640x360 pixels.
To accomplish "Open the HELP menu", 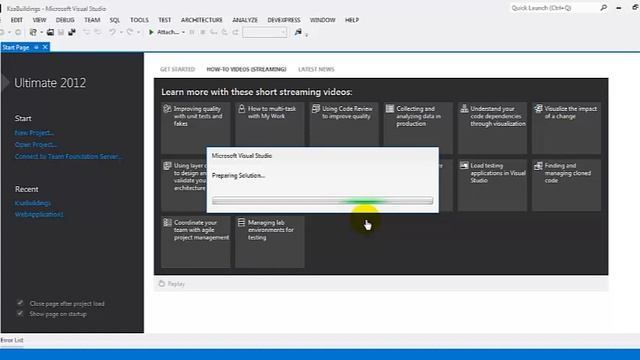I will point(352,20).
